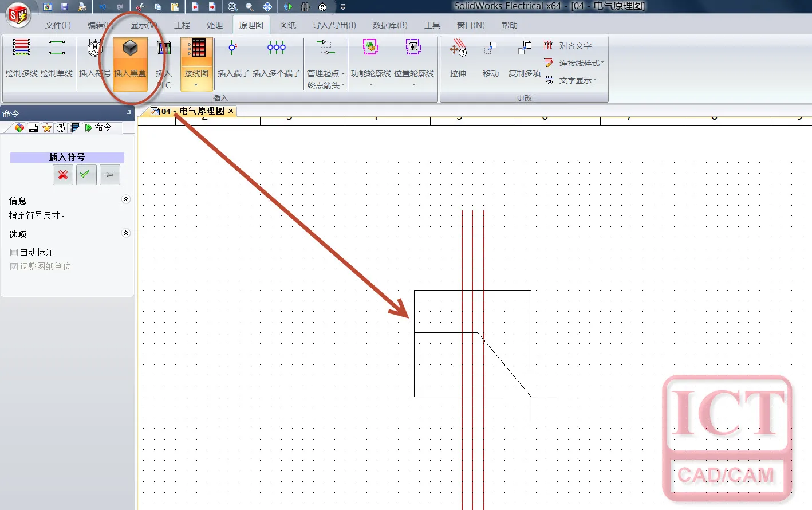This screenshot has width=812, height=510.
Task: Open the 工程 ribbon tab
Action: coord(182,25)
